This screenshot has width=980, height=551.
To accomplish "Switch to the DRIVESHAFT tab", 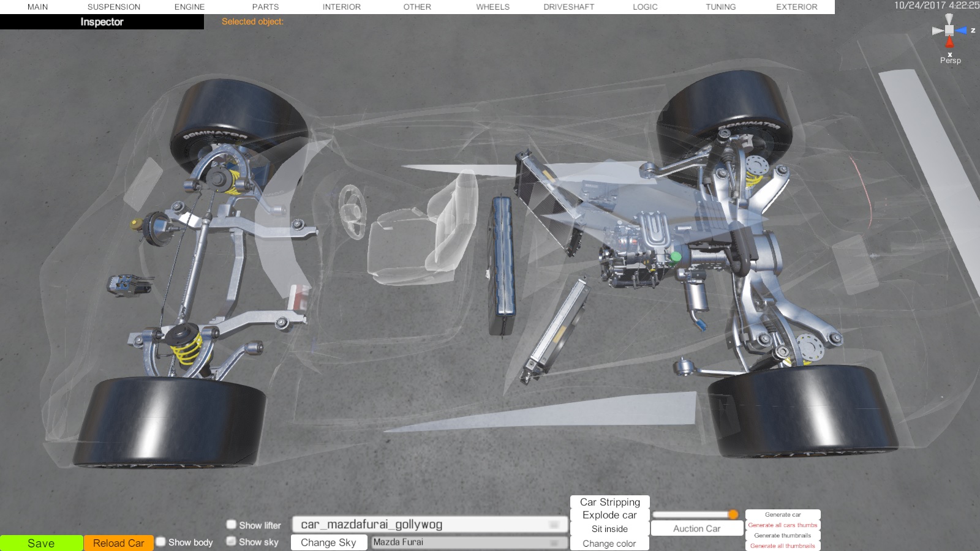I will (568, 7).
